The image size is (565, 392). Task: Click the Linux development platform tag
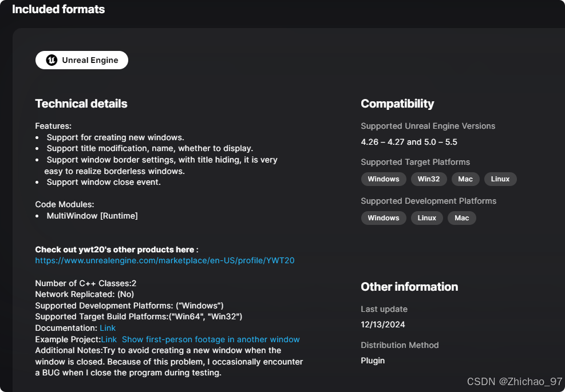(x=427, y=218)
